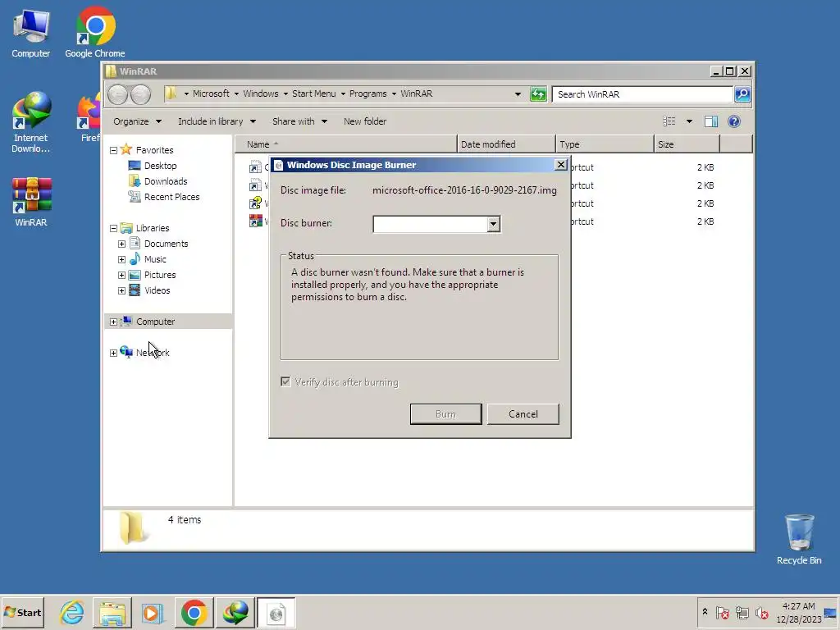840x630 pixels.
Task: Sort by the Type column header
Action: coord(605,144)
